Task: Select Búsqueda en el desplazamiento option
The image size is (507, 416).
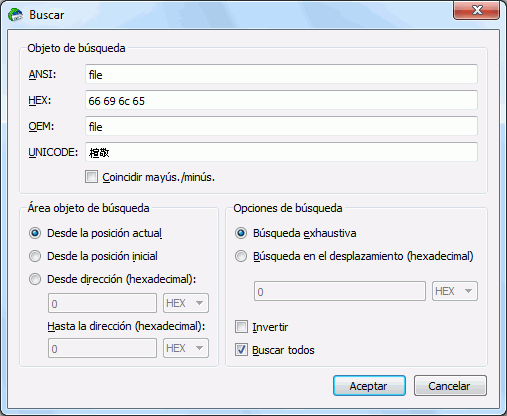Action: coord(241,256)
